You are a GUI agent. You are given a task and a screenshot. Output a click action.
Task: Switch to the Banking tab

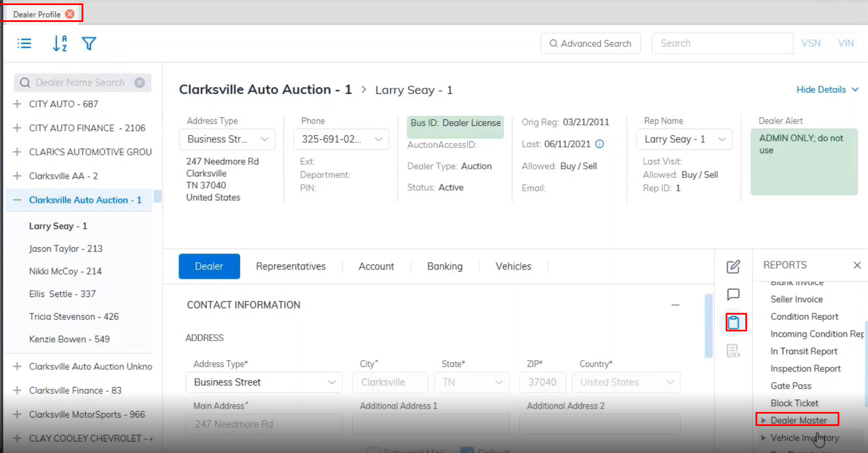[x=444, y=267]
